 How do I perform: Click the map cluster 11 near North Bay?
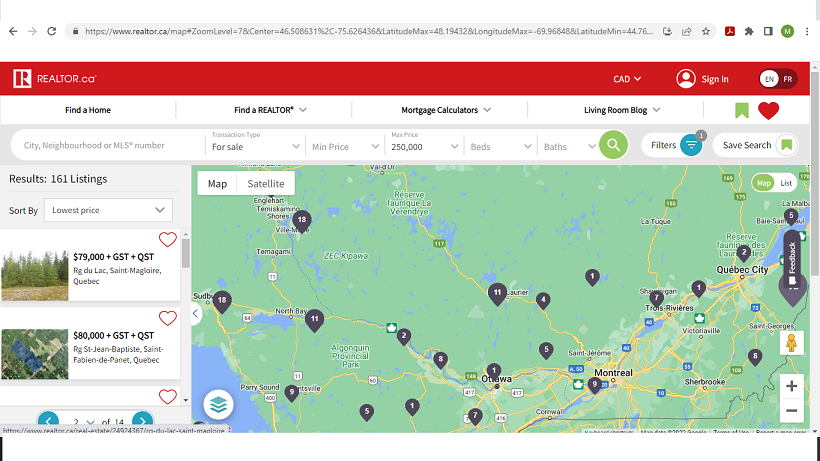pyautogui.click(x=314, y=320)
